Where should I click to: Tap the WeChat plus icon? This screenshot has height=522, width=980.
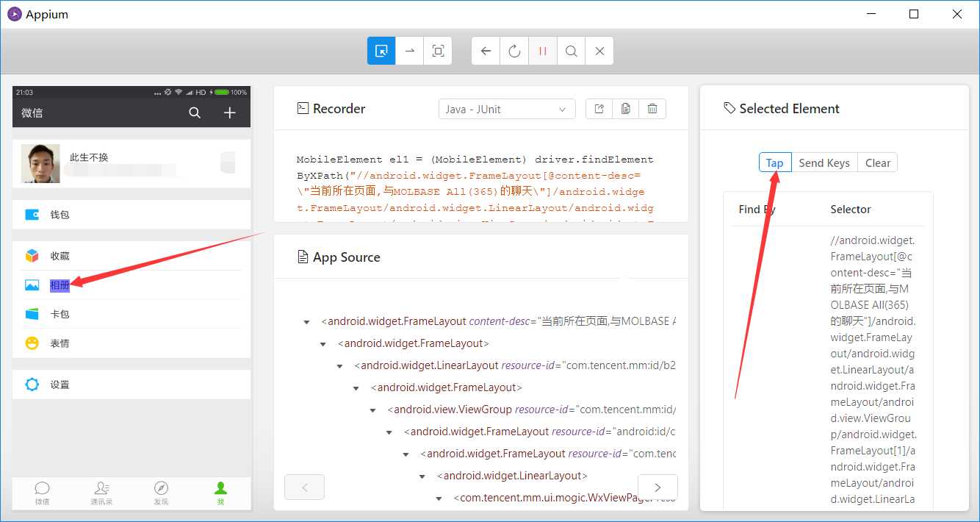click(x=230, y=112)
